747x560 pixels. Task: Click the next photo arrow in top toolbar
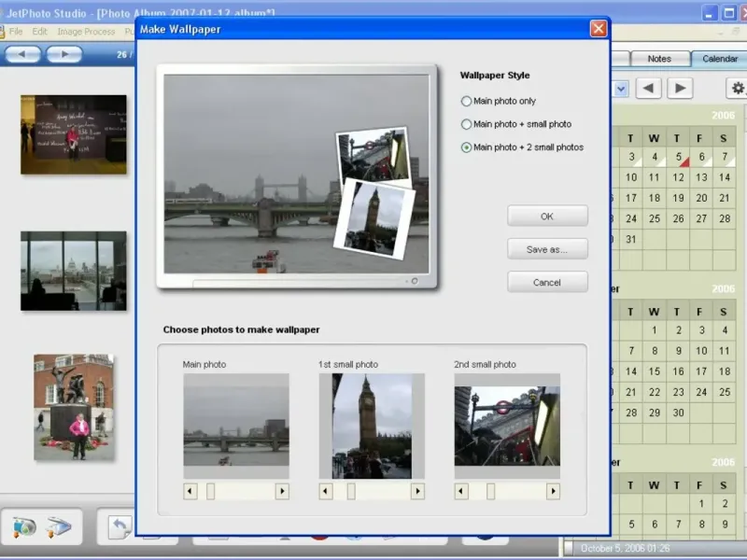coord(64,54)
